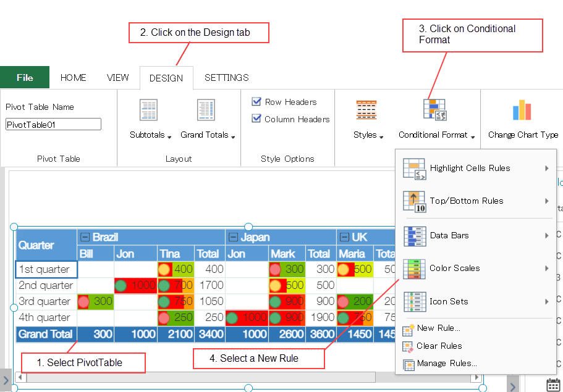
Task: Select Tina's 4th quarter cell showing 250
Action: (176, 318)
